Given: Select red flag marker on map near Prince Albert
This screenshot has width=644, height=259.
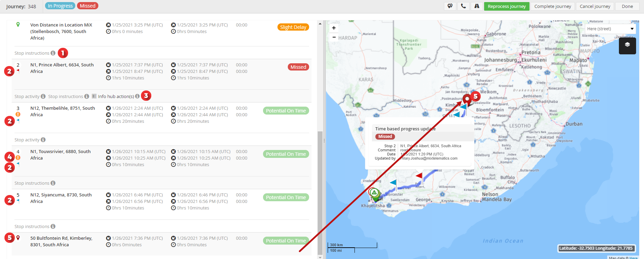Looking at the screenshot, I should pyautogui.click(x=419, y=176).
